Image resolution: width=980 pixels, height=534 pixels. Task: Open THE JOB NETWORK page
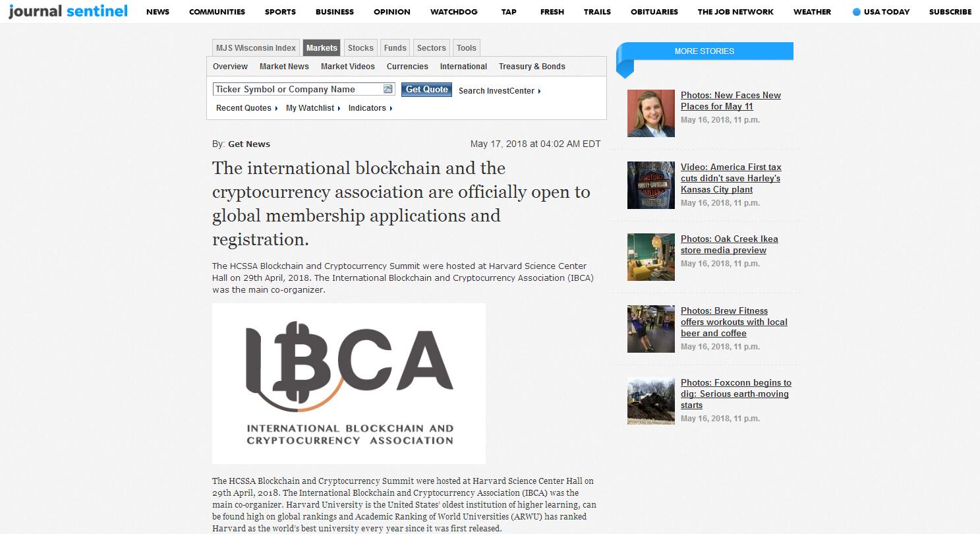[x=735, y=12]
